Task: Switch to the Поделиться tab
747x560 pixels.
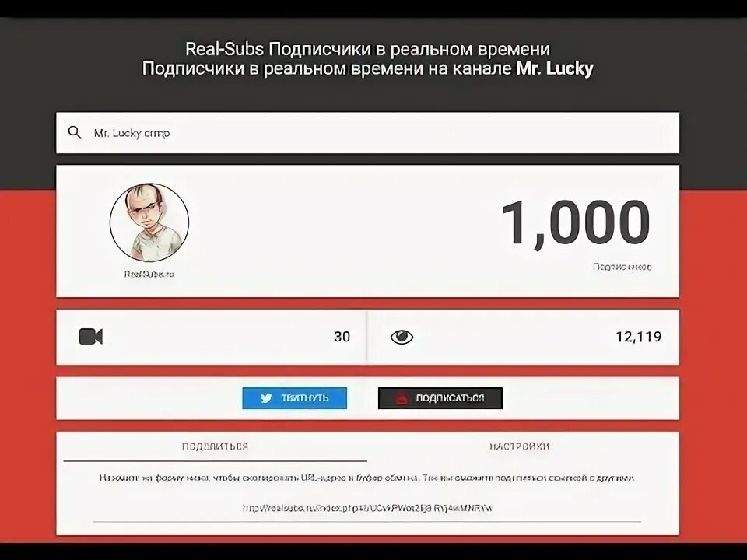Action: pyautogui.click(x=216, y=446)
